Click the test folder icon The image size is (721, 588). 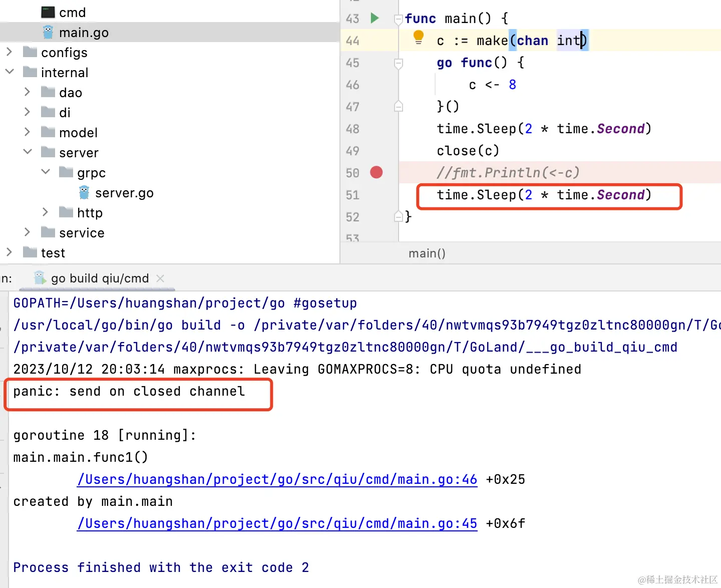[x=30, y=252]
